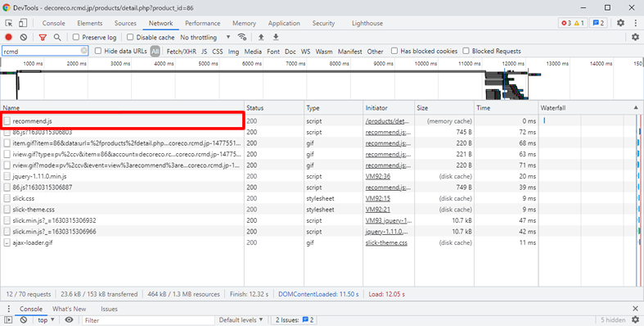Open DevTools three-dot customize menu
Screen dimensions: 644x326
635,23
